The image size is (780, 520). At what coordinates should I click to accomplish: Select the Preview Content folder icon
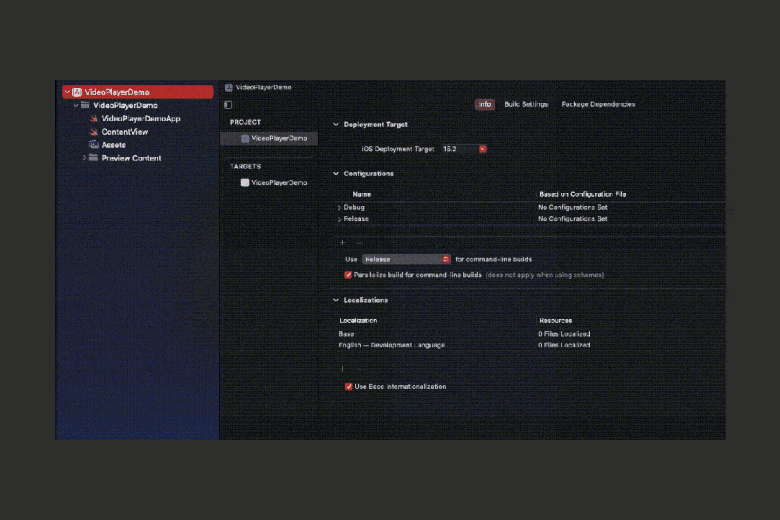pyautogui.click(x=94, y=158)
